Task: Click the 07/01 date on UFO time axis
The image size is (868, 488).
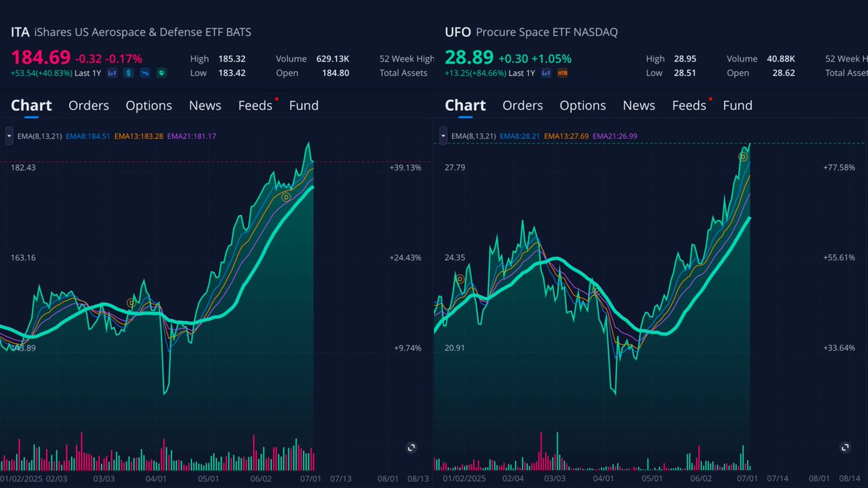Action: tap(746, 478)
